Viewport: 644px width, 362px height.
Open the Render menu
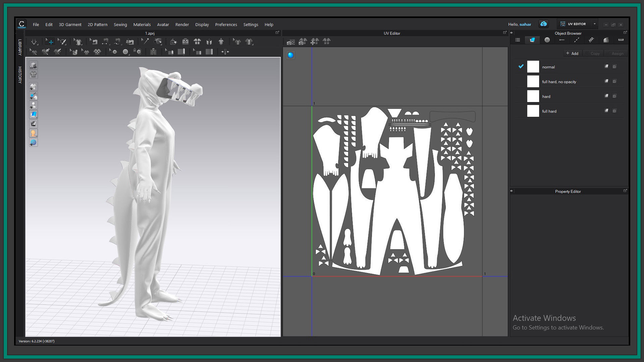pyautogui.click(x=182, y=24)
